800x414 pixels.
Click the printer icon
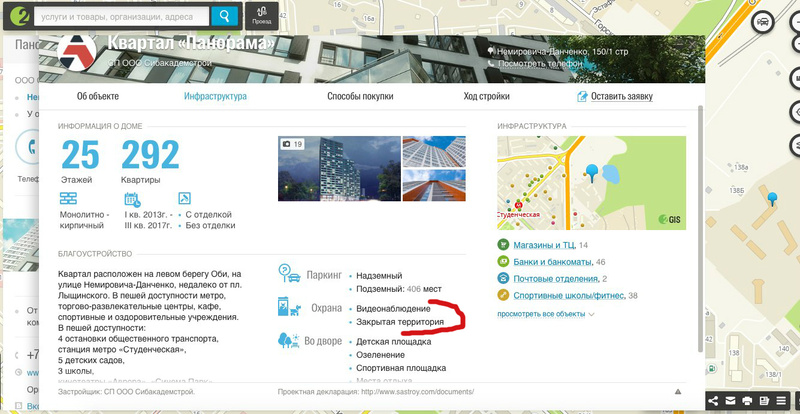point(747,400)
